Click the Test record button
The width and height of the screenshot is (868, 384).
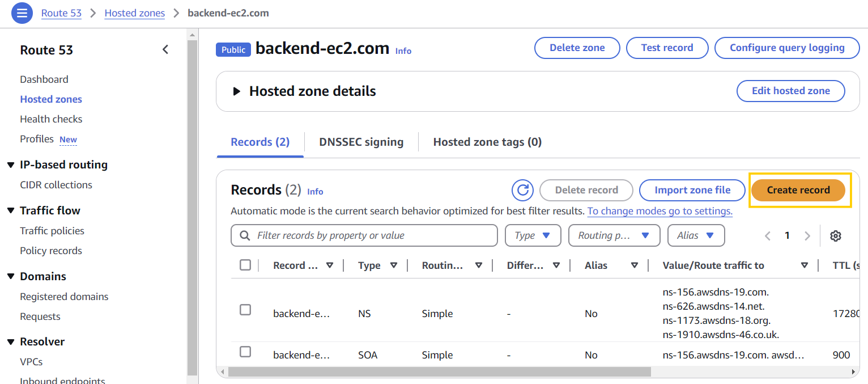point(667,48)
